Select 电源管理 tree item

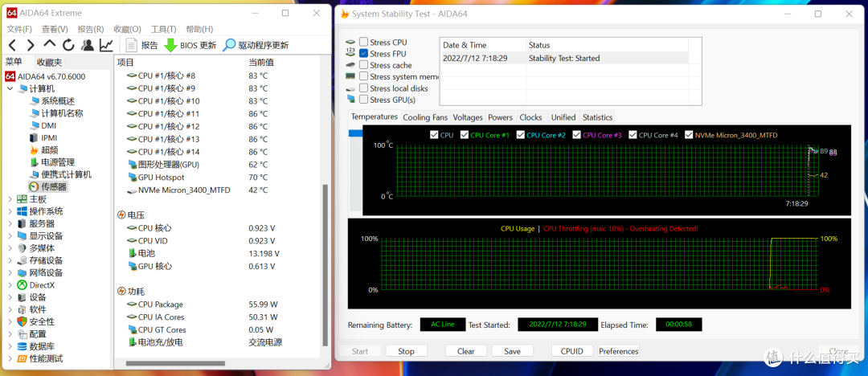(x=58, y=162)
